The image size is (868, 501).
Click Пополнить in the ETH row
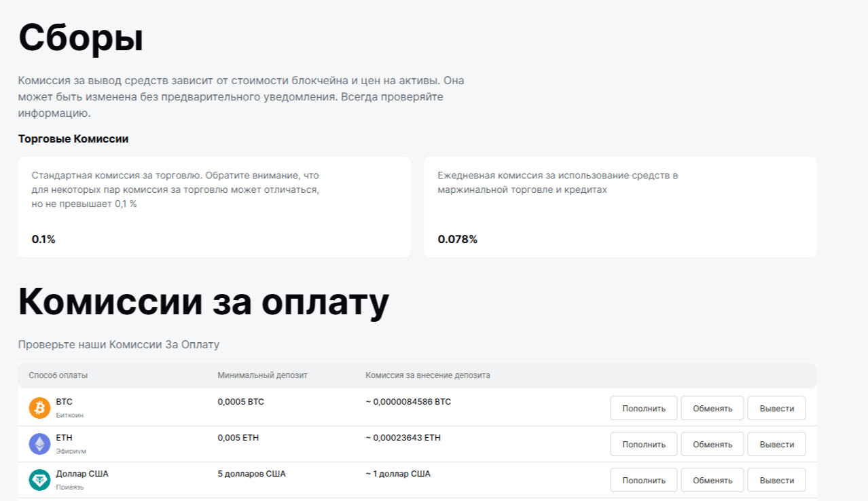643,444
